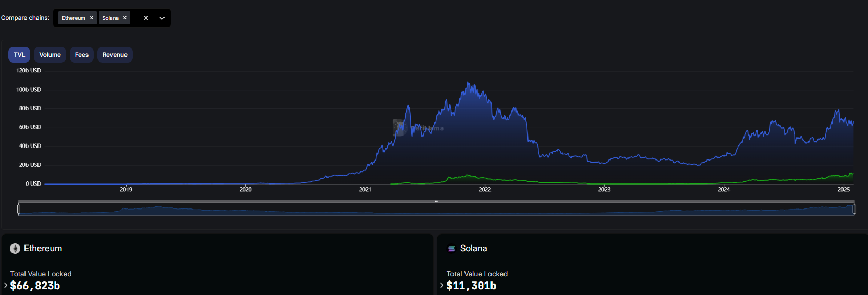
Task: Click the 2021 x-axis label
Action: point(365,189)
